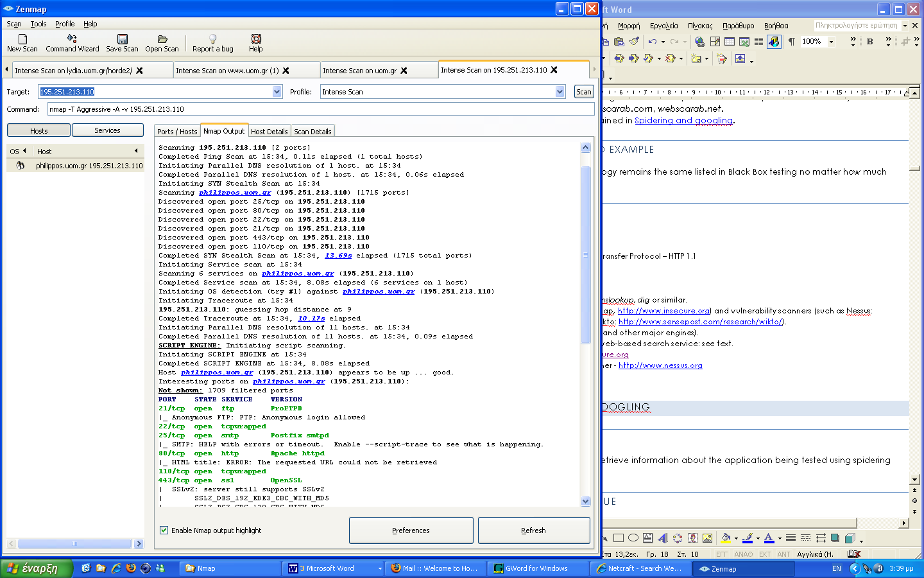This screenshot has height=578, width=924.
Task: Go to next change icon in Word
Action: pyautogui.click(x=634, y=58)
